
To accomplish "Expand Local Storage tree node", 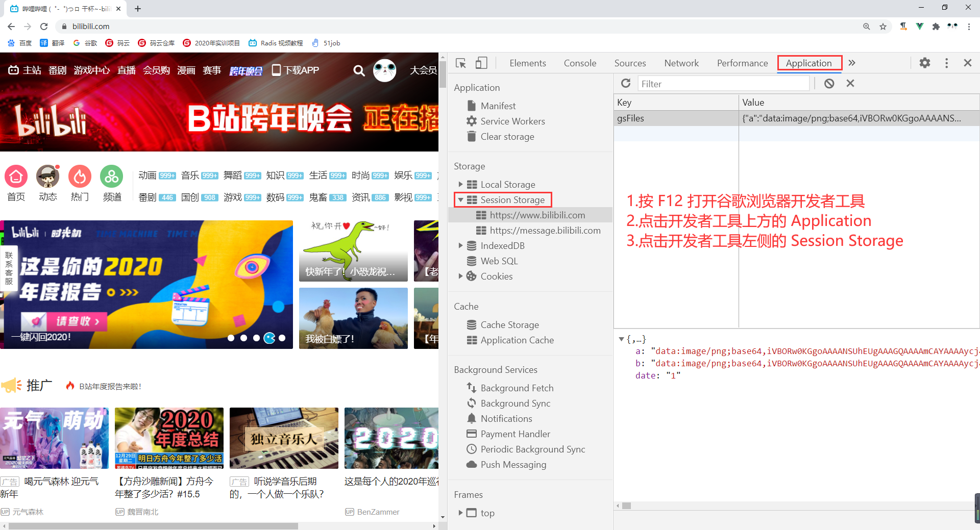I will (460, 184).
